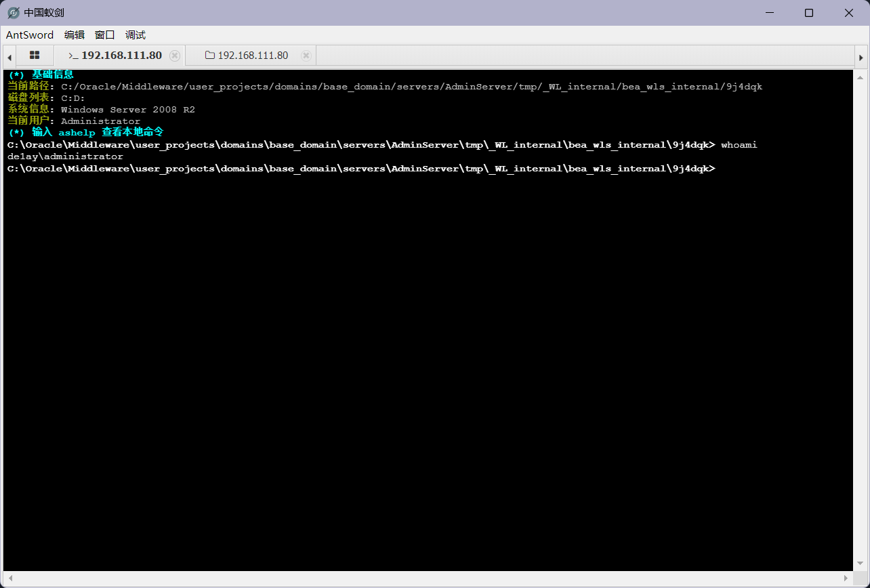Click the tab bar right scroll arrow
The image size is (870, 588).
coord(861,57)
